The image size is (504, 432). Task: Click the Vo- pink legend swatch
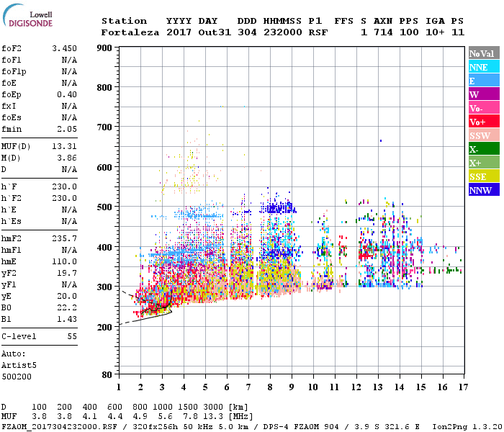click(484, 108)
